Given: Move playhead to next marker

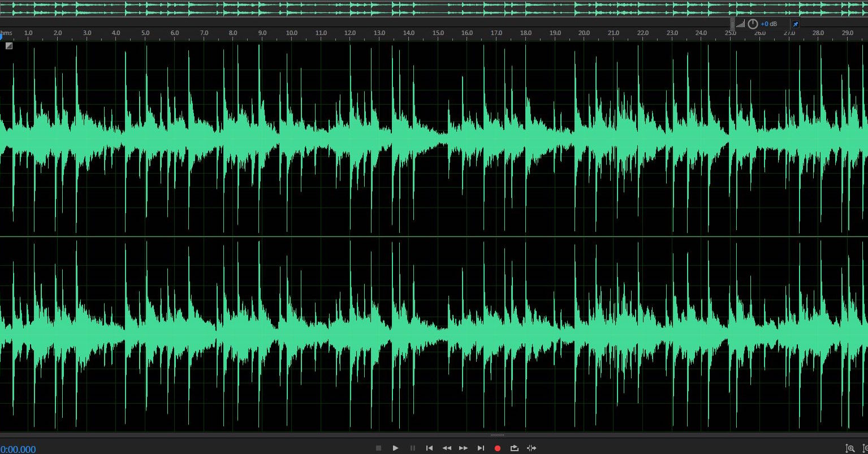Looking at the screenshot, I should click(x=481, y=448).
